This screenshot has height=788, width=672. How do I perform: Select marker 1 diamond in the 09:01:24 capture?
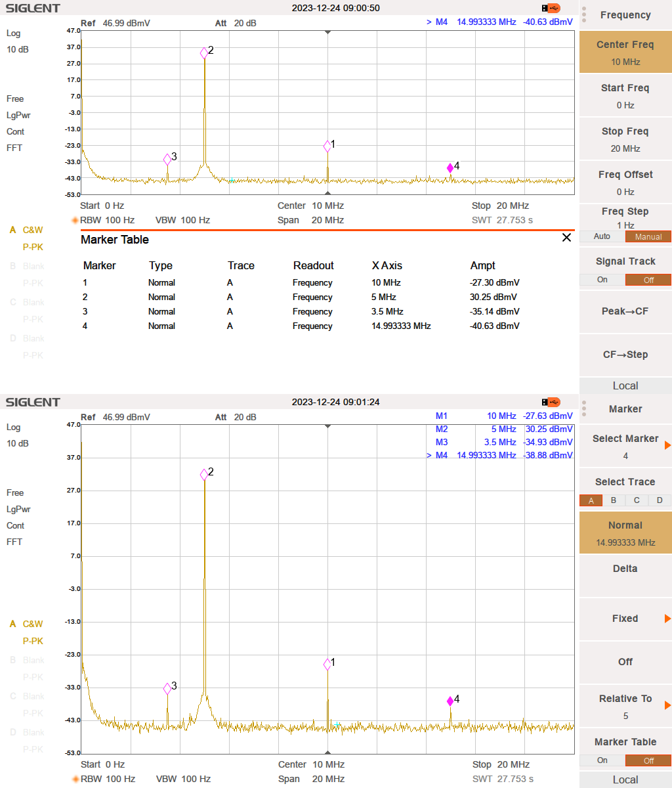tap(327, 665)
